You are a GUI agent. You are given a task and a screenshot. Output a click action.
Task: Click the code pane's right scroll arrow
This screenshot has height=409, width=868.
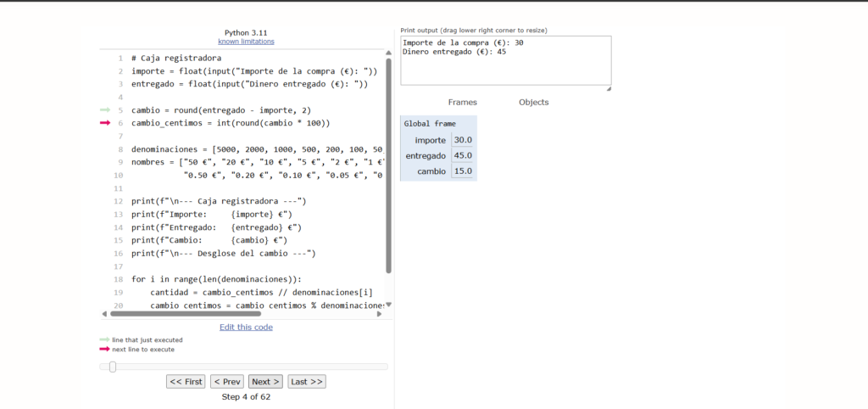(x=379, y=313)
